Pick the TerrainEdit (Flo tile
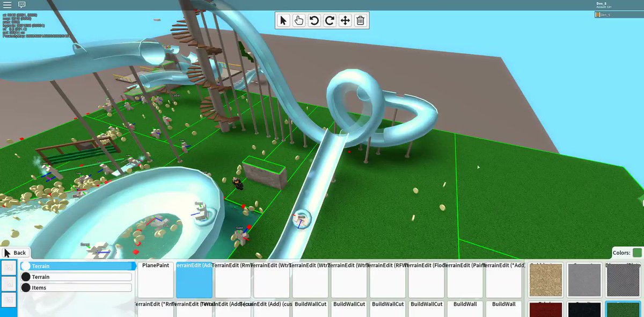 [426, 280]
